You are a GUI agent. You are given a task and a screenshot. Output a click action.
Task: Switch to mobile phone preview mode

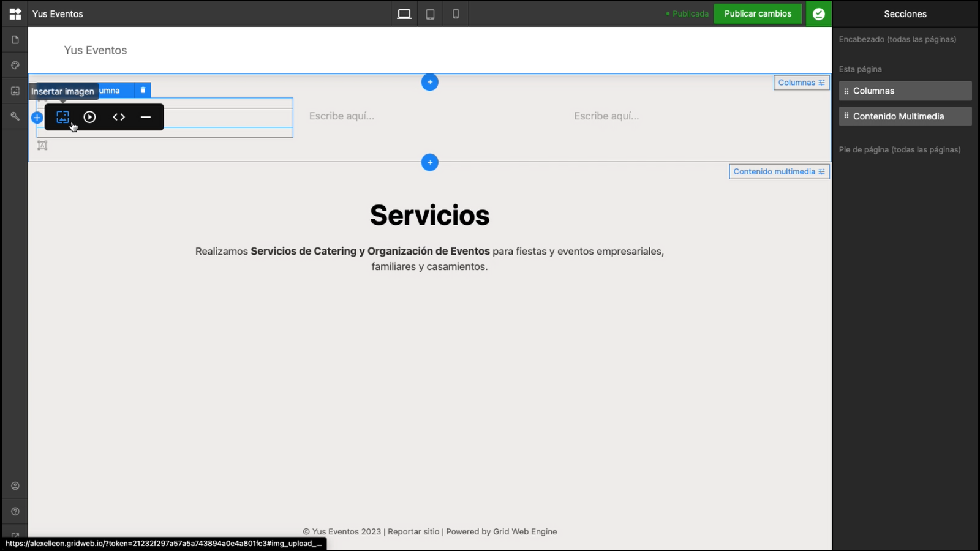(x=456, y=14)
